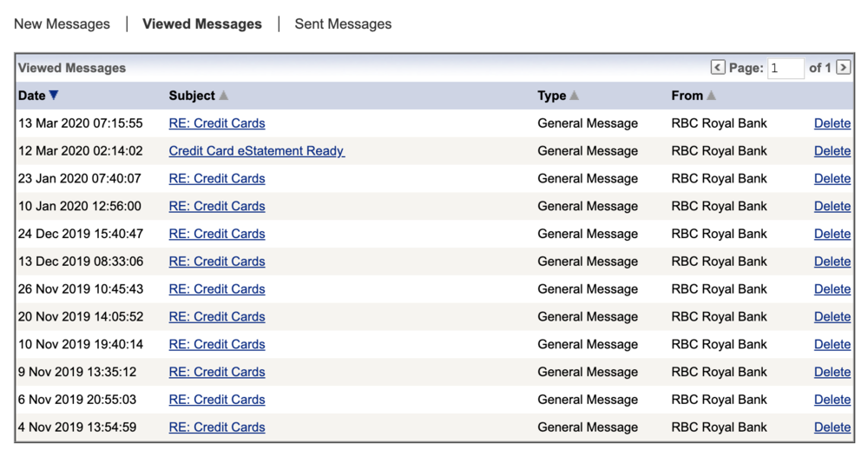This screenshot has width=868, height=457.
Task: Open the 4 Nov 2019 RE: Credit Cards message
Action: coord(217,427)
